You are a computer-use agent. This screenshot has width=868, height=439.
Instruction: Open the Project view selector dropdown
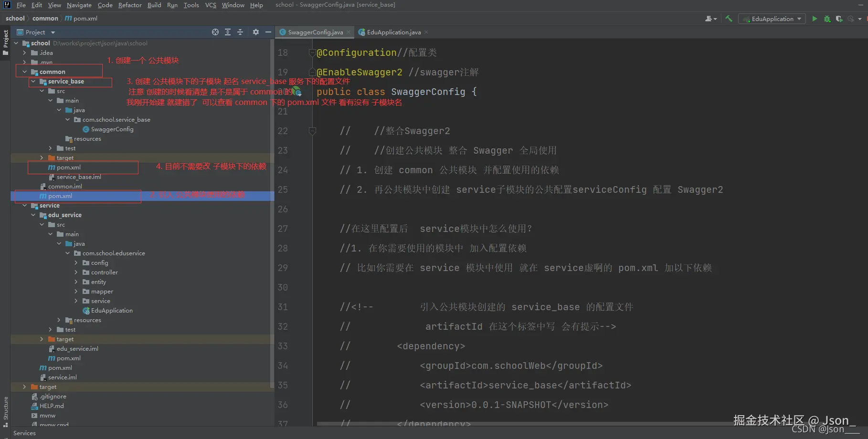coord(36,32)
